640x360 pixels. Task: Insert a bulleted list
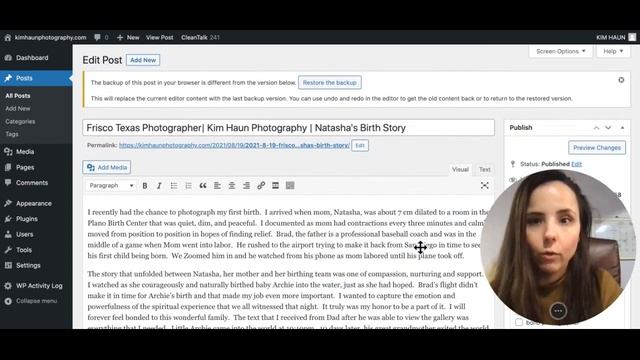point(174,186)
